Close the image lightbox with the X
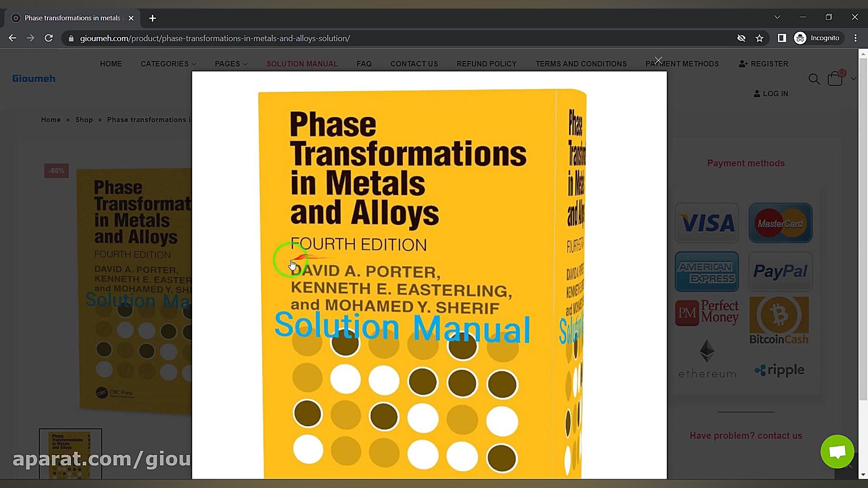The height and width of the screenshot is (488, 868). 658,60
